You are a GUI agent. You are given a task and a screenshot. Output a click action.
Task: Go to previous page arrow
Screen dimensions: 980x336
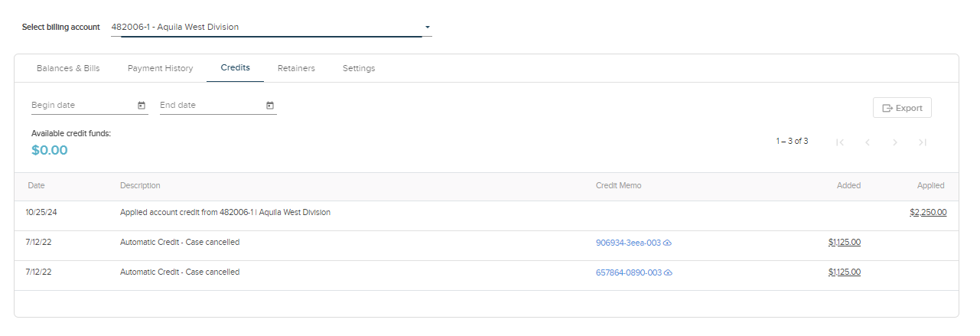[x=868, y=142]
